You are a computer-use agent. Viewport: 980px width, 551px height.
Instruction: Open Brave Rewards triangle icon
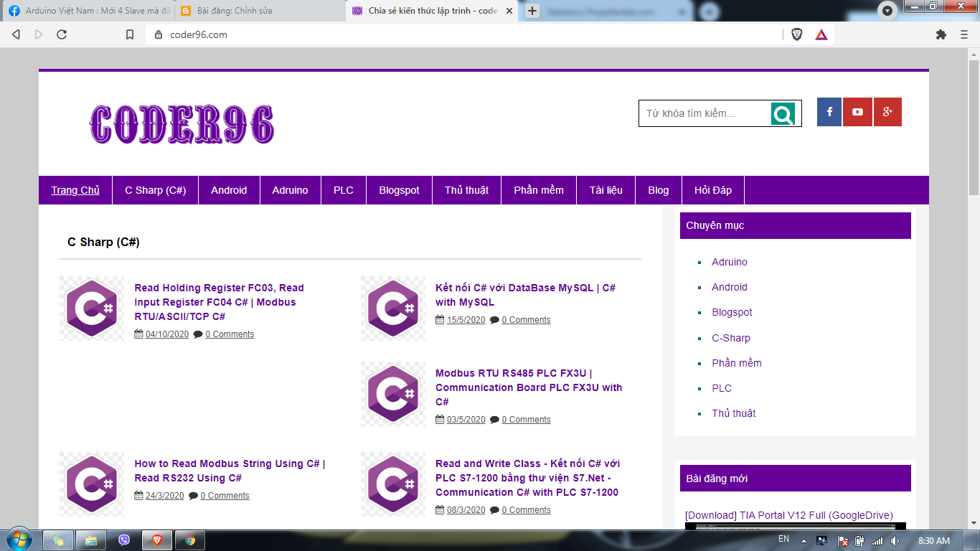(821, 34)
